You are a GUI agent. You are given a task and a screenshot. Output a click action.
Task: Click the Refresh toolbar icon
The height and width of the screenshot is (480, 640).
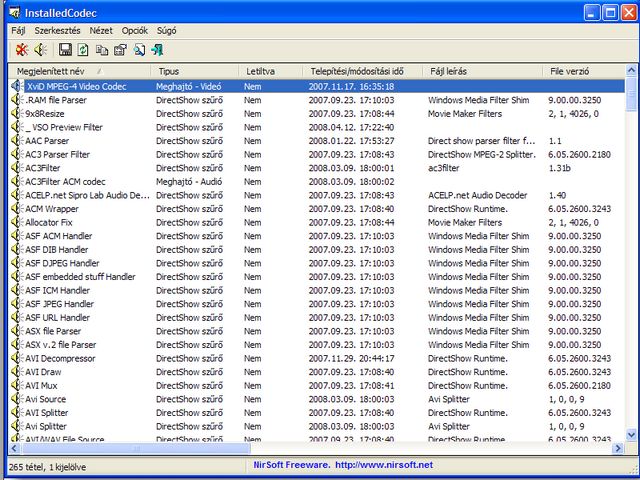tap(83, 50)
